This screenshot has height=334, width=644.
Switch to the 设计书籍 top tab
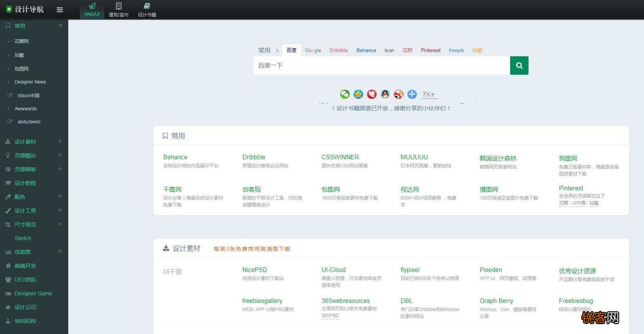tap(147, 10)
